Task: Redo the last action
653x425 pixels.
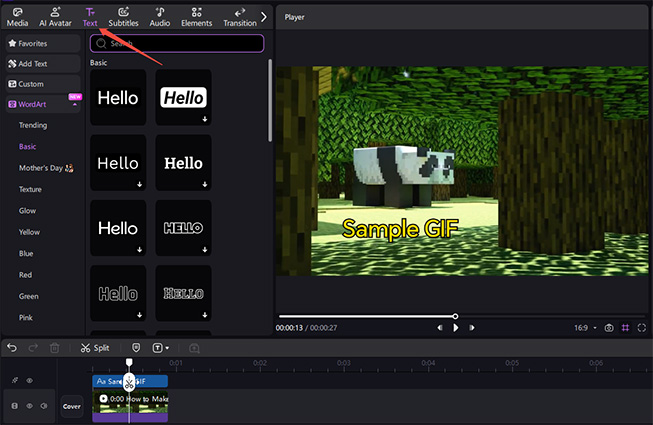Action: [33, 348]
